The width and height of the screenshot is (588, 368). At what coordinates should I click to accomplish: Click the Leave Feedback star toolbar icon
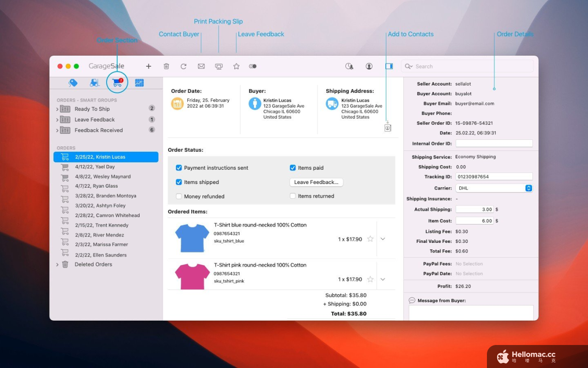[236, 66]
